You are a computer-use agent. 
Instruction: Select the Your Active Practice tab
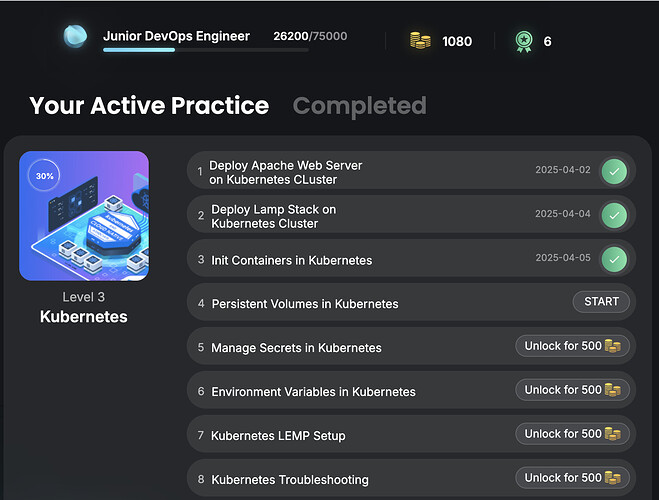tap(149, 106)
